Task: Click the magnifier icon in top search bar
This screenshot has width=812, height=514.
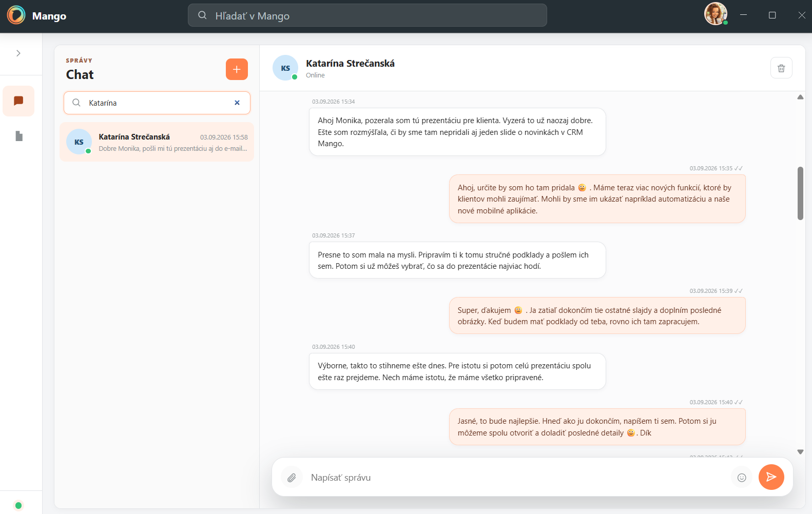Action: coord(203,15)
